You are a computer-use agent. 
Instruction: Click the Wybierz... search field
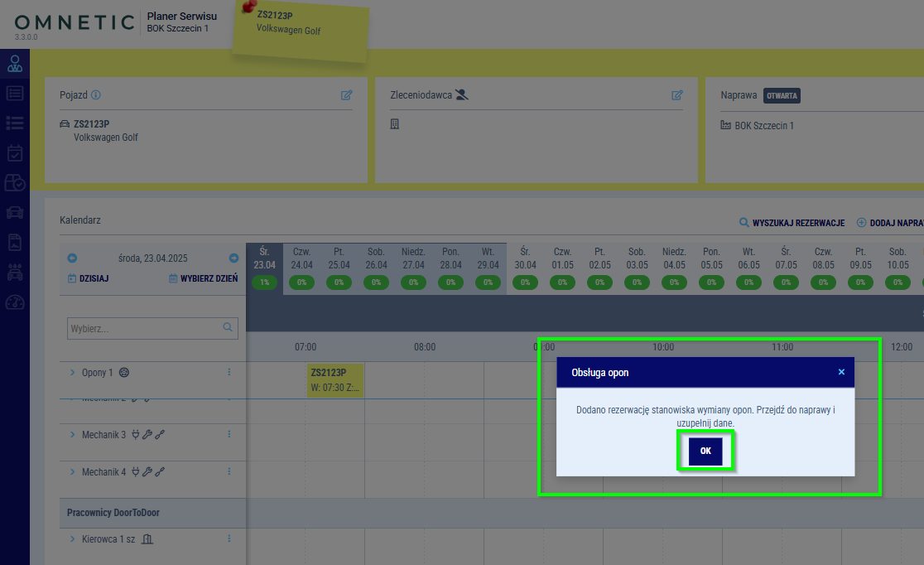pos(145,328)
